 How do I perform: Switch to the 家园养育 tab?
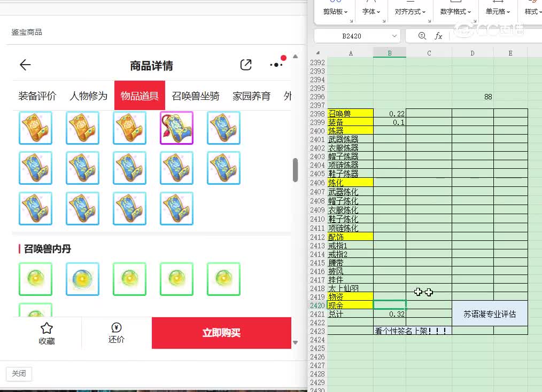251,96
